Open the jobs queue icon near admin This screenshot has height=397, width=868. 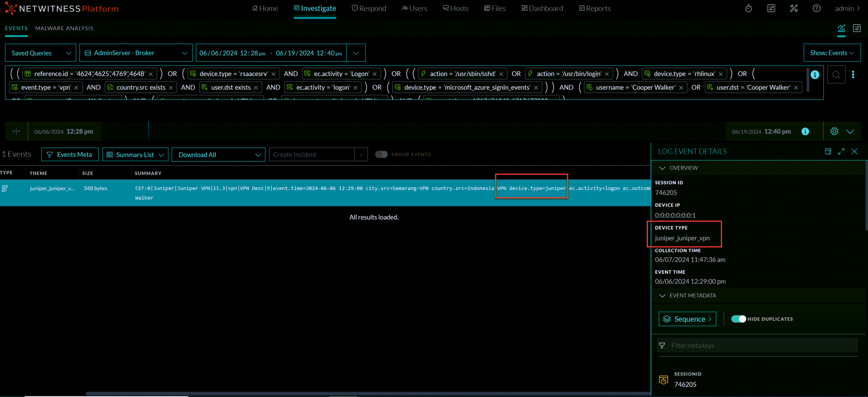[771, 8]
